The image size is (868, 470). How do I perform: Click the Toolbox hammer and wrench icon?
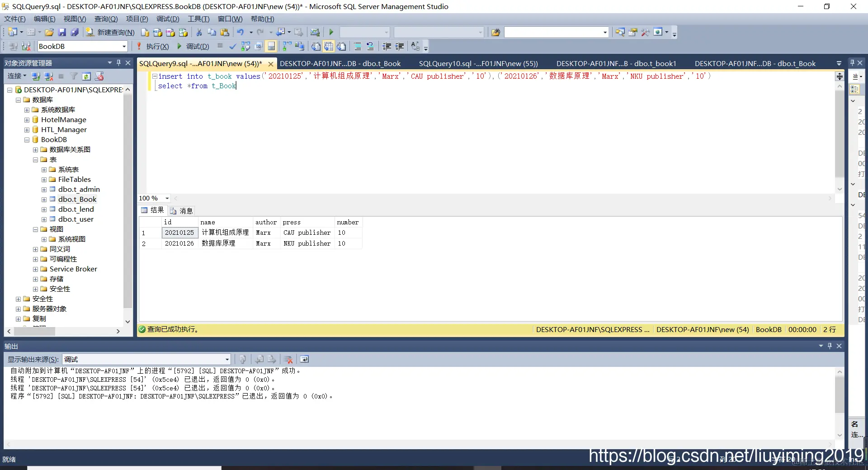pyautogui.click(x=645, y=32)
